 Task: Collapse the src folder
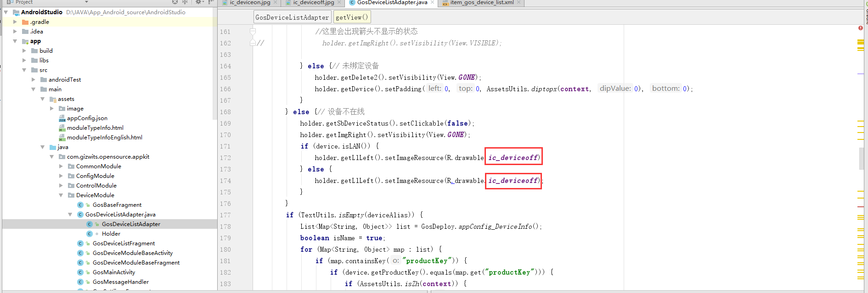(24, 70)
